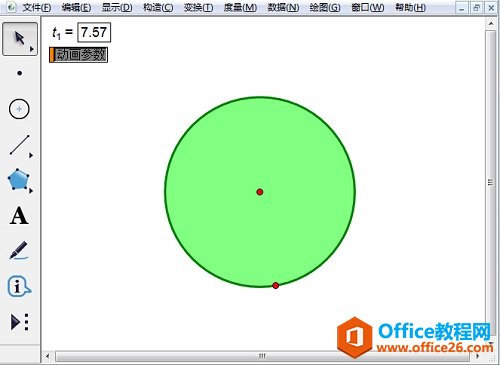Close the document window

coord(491,8)
